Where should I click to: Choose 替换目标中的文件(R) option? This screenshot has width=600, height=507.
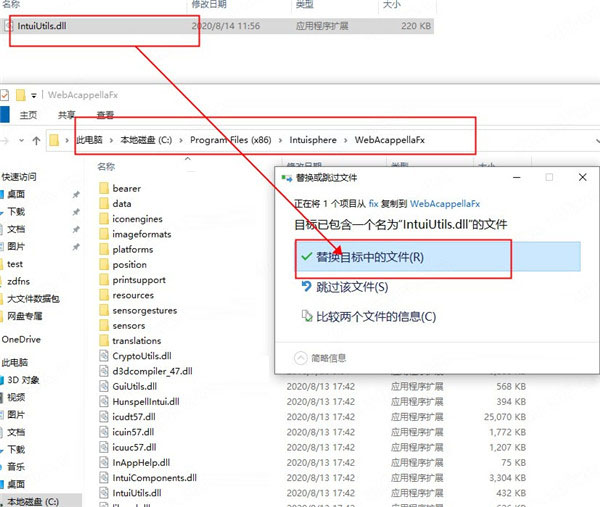coord(370,257)
